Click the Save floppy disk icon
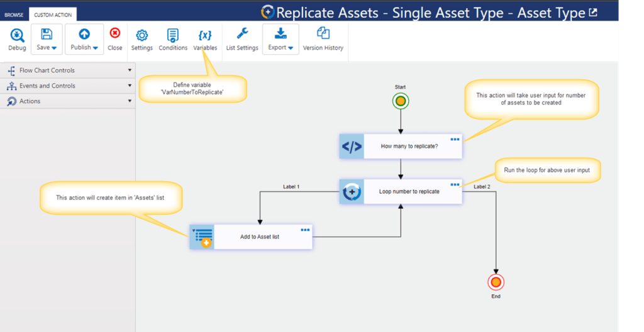The image size is (644, 332). coord(47,34)
